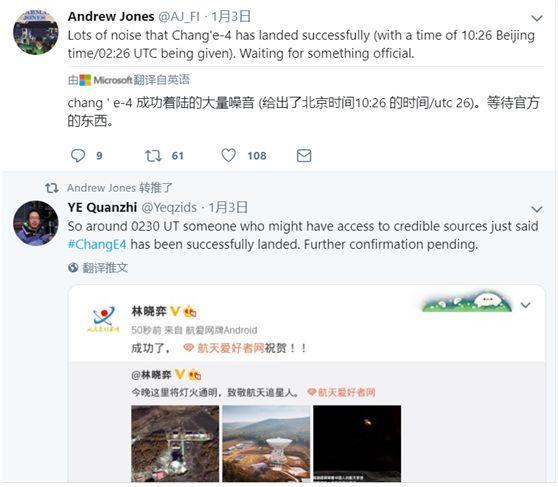Click the reply icon on Andrew Jones tweet
The width and height of the screenshot is (558, 487).
click(x=78, y=156)
